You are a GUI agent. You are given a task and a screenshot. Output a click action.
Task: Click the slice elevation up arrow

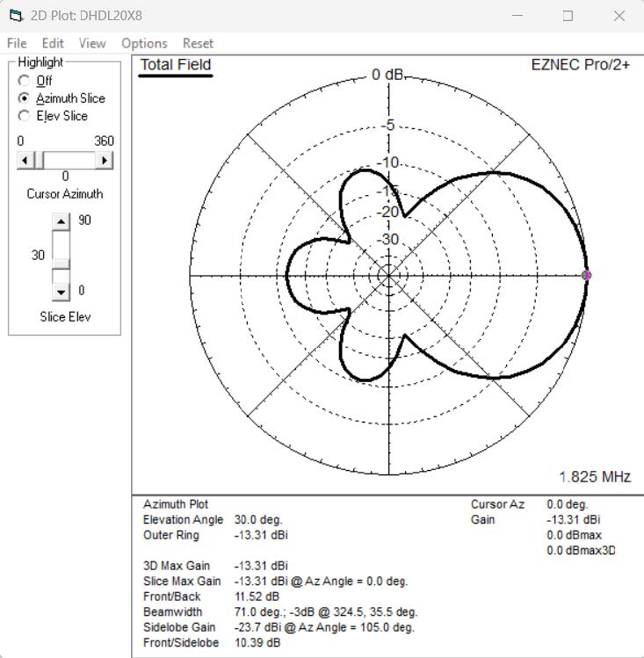click(x=61, y=221)
